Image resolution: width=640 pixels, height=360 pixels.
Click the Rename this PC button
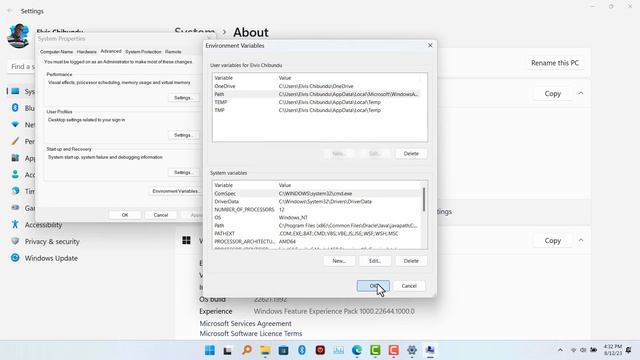tap(555, 63)
